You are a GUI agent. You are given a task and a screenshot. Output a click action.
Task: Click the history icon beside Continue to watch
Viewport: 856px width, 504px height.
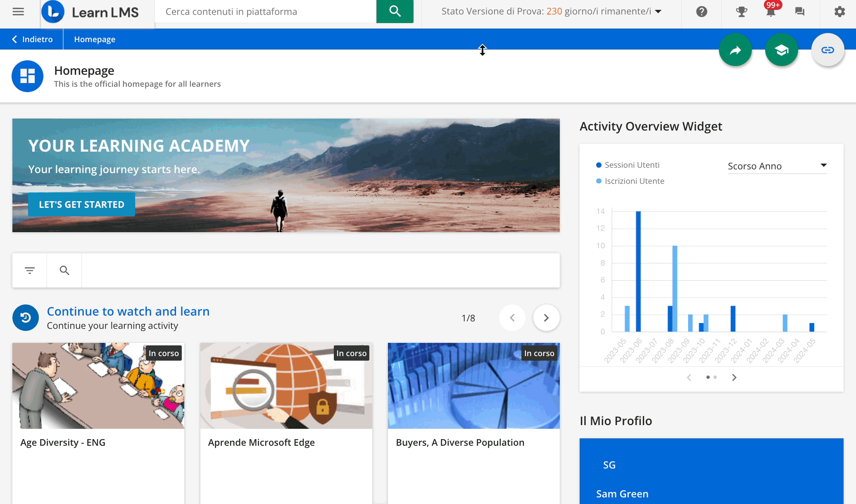tap(26, 318)
